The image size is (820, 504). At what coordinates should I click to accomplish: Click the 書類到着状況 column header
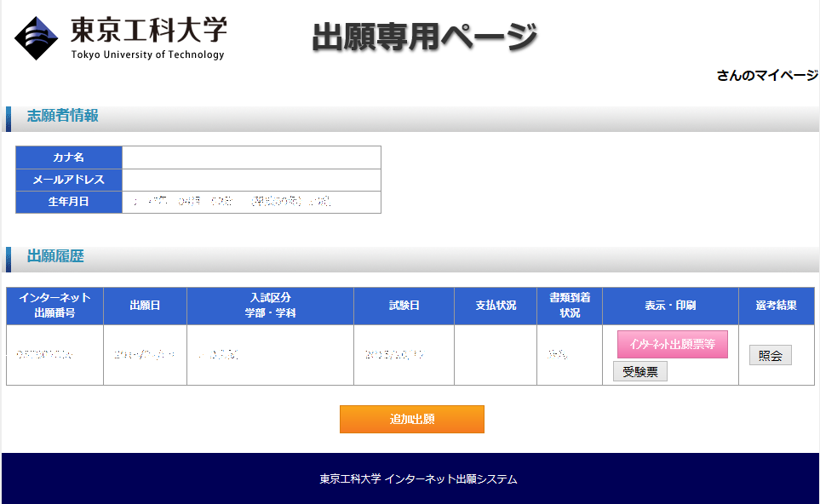tap(570, 306)
